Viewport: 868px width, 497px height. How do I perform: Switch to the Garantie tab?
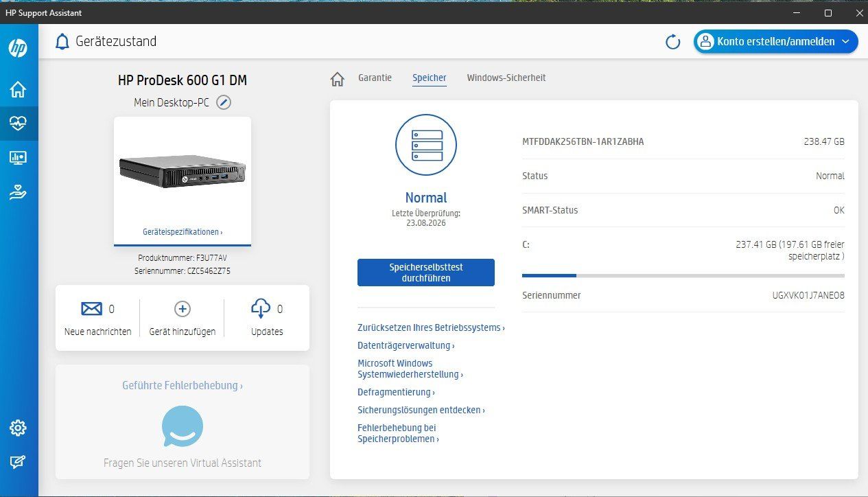click(375, 78)
